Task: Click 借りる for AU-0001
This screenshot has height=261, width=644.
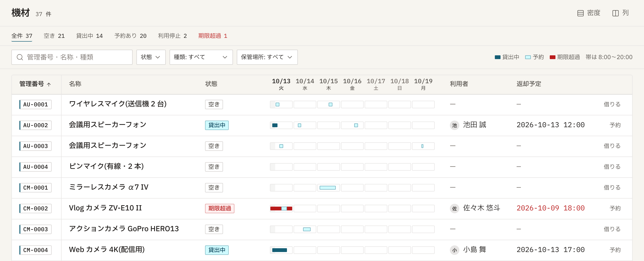Action: pyautogui.click(x=612, y=104)
